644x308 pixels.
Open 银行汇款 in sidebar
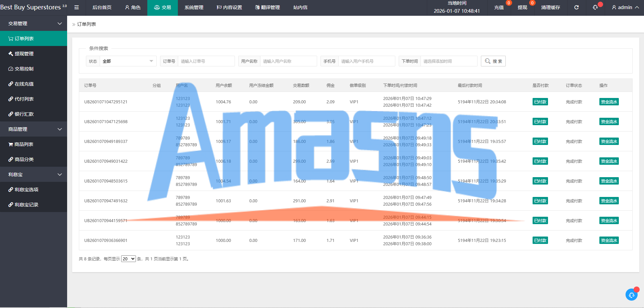34,114
